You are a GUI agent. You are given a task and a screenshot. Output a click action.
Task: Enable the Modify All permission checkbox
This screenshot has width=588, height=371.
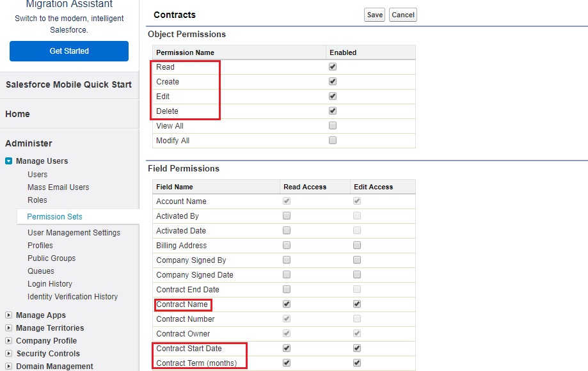(x=333, y=140)
